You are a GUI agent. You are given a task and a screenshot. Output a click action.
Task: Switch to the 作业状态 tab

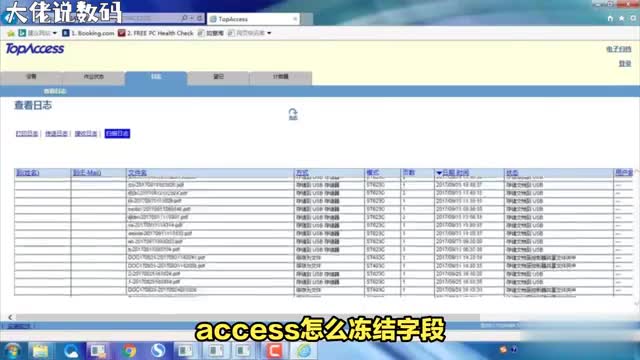(x=93, y=77)
